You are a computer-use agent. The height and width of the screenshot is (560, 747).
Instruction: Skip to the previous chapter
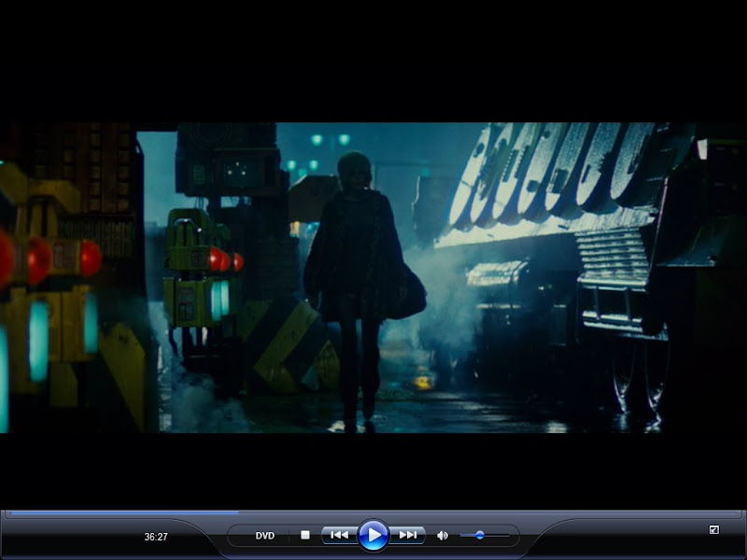click(339, 535)
